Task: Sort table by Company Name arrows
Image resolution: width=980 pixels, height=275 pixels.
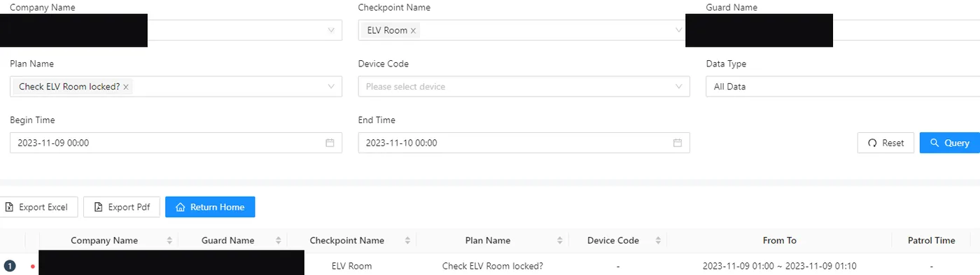Action: pyautogui.click(x=169, y=241)
